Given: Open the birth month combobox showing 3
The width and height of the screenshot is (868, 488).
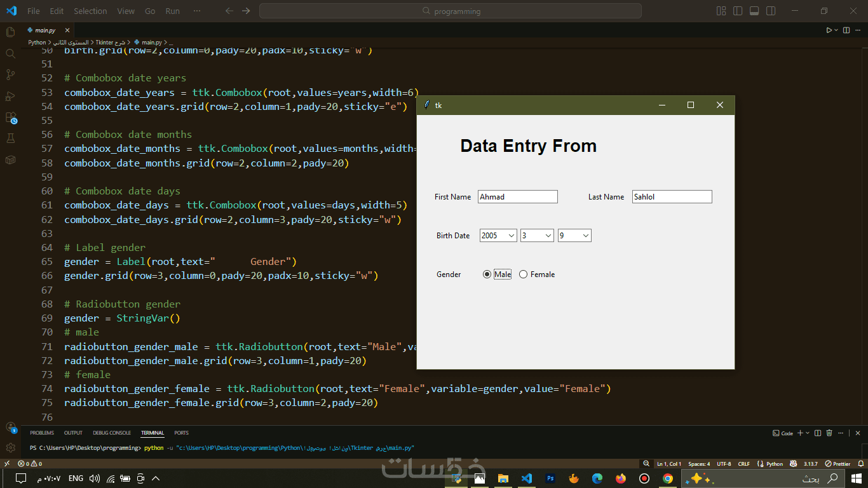Looking at the screenshot, I should [x=537, y=236].
